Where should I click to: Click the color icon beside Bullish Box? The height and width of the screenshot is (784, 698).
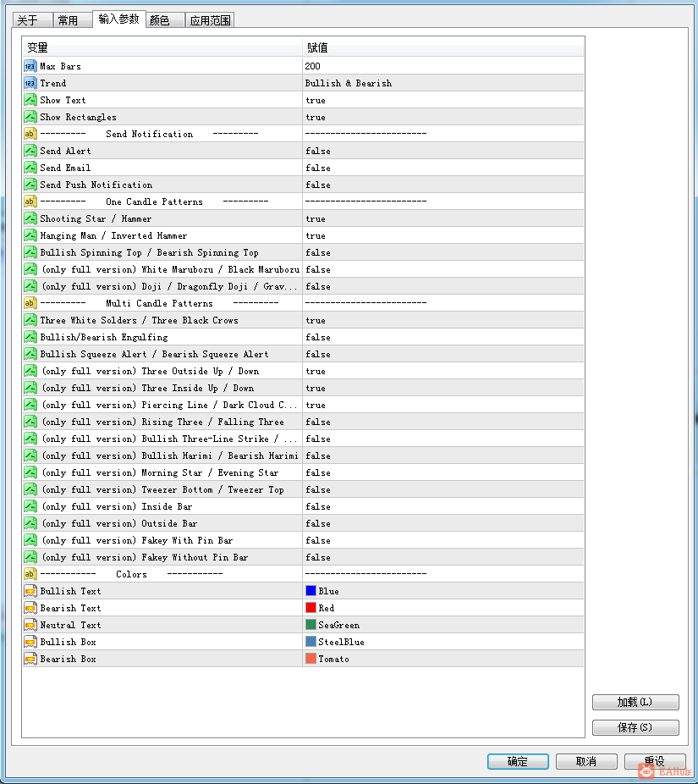point(30,642)
